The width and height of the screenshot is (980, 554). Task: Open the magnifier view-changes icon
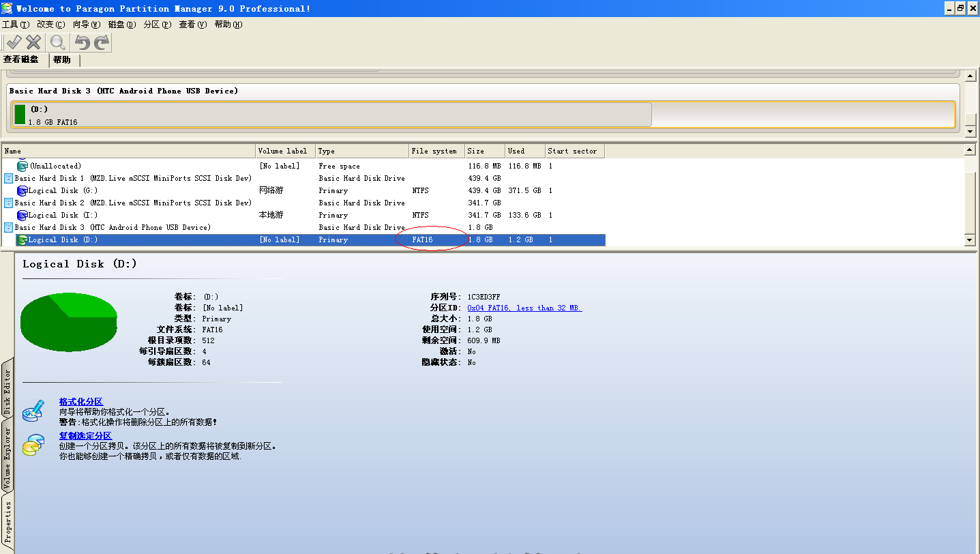click(58, 42)
